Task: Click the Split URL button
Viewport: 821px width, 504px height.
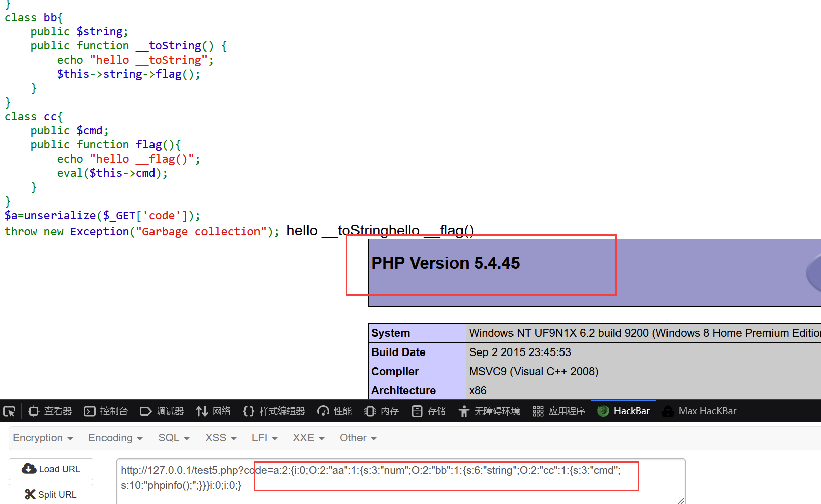Action: pos(51,494)
